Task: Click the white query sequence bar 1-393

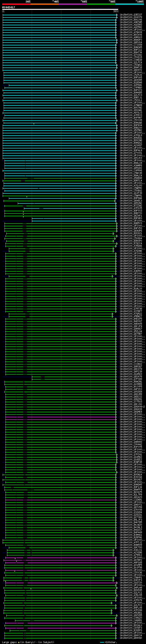Action: coord(60,9)
